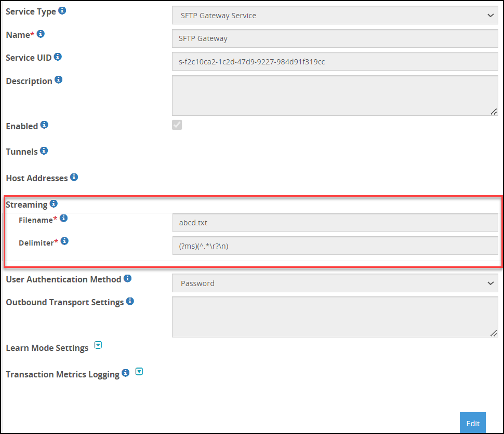
Task: Click the Edit button
Action: pyautogui.click(x=472, y=423)
